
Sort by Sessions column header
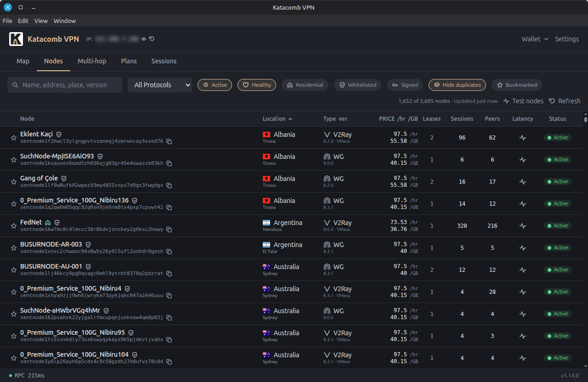tap(462, 119)
